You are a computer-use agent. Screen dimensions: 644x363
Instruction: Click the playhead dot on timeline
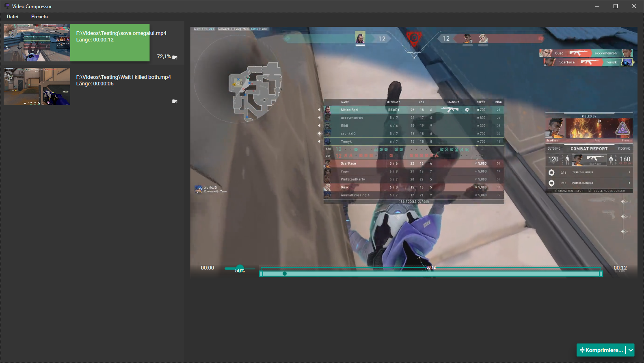point(285,274)
